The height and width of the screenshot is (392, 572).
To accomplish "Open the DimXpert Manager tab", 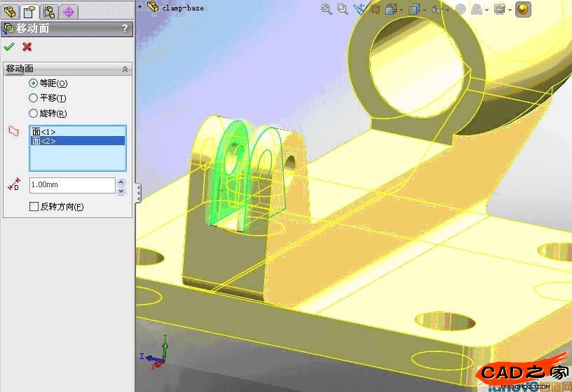I will tap(69, 11).
